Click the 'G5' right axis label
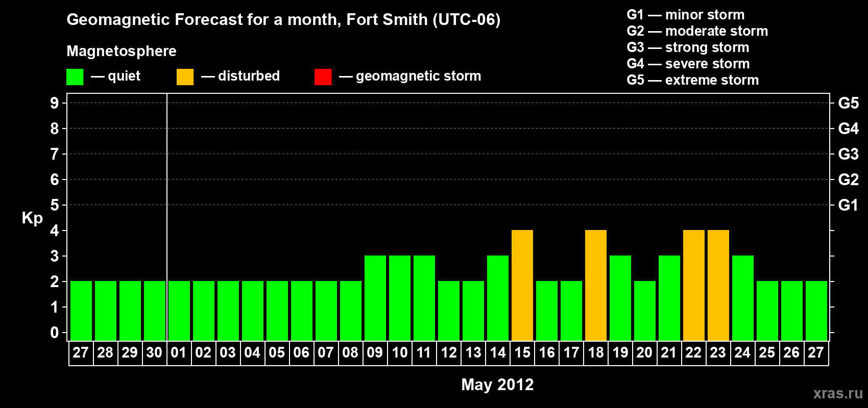This screenshot has height=408, width=868. [x=849, y=103]
